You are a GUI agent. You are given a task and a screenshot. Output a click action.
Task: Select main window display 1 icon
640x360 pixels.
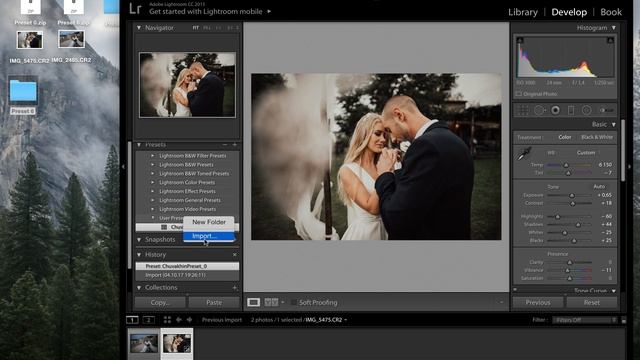click(x=132, y=320)
